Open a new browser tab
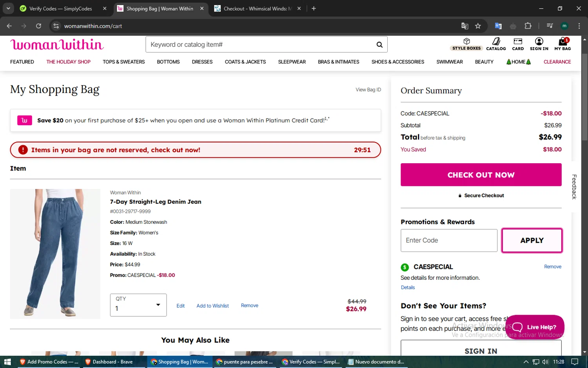The image size is (588, 368). tap(314, 8)
